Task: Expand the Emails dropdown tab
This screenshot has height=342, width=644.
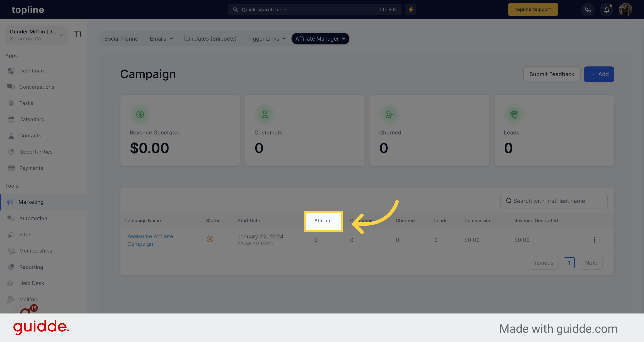Action: point(161,38)
